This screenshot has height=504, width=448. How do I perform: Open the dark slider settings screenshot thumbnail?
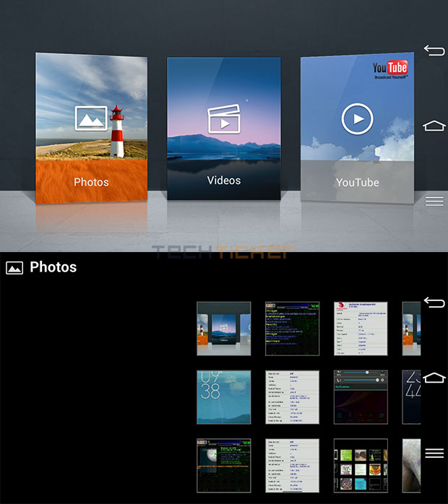pos(361,397)
